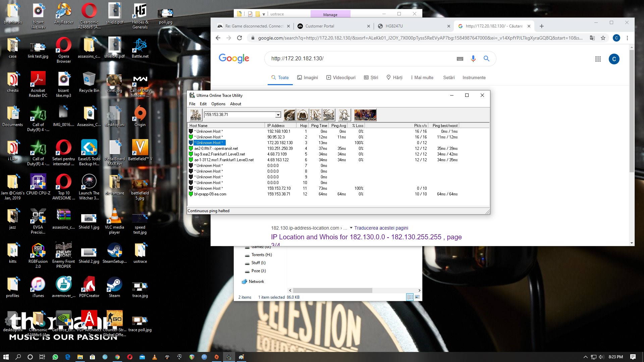644x362 pixels.
Task: Open VLC from the taskbar
Action: [154, 357]
